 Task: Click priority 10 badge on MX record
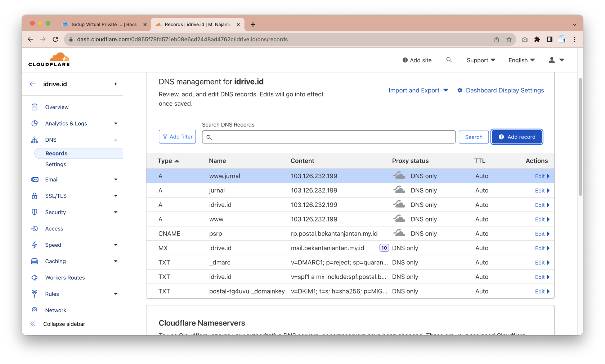coord(384,248)
